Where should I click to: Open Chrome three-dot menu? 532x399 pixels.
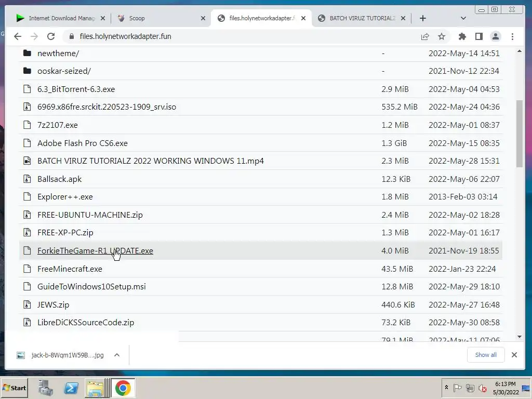pos(512,36)
